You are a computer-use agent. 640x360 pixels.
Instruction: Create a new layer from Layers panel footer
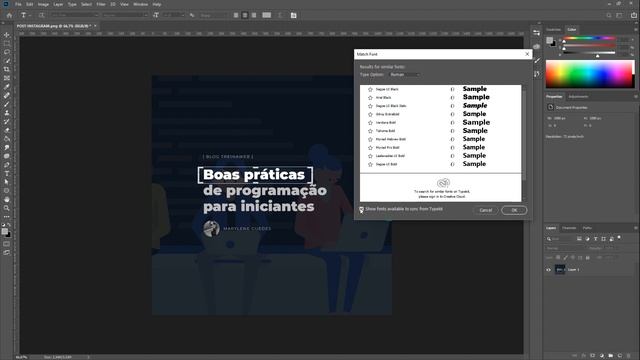tap(620, 356)
